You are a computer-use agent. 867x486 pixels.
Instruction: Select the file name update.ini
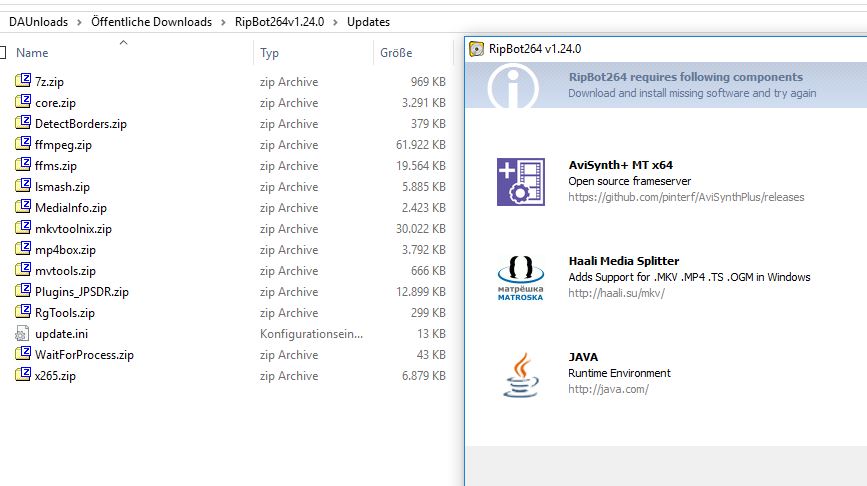61,334
